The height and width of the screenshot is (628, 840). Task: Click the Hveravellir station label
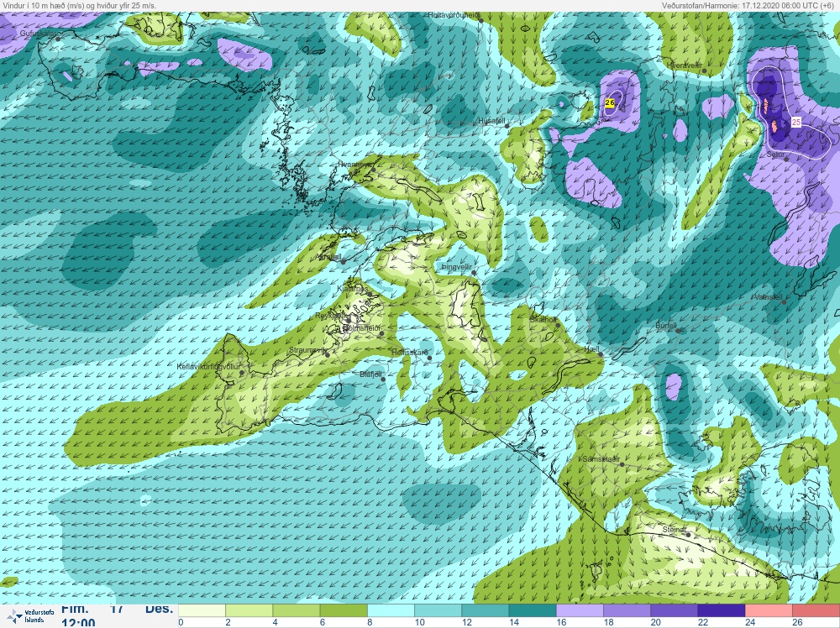pos(684,65)
